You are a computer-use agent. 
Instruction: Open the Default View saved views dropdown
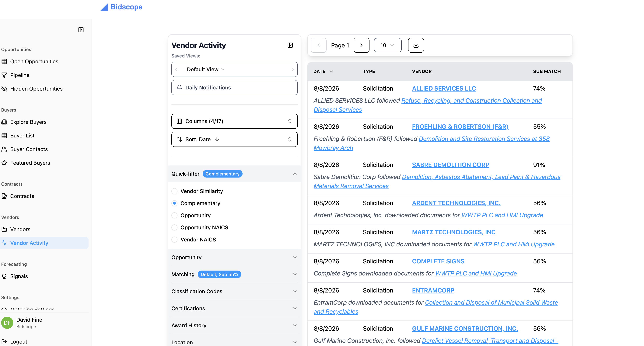[x=205, y=69]
